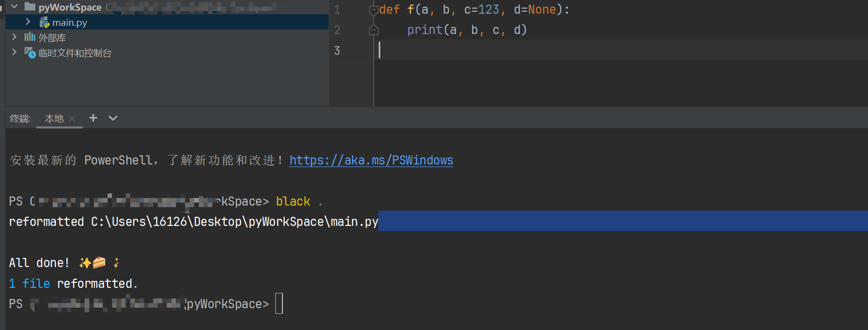Close the 本地 terminal tab
The image size is (868, 330).
pyautogui.click(x=72, y=119)
